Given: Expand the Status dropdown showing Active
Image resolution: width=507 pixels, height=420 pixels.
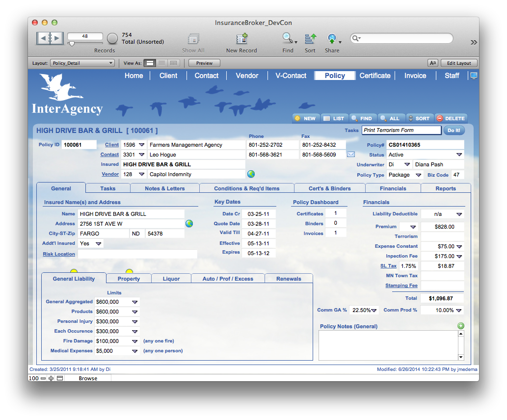Looking at the screenshot, I should tap(459, 155).
